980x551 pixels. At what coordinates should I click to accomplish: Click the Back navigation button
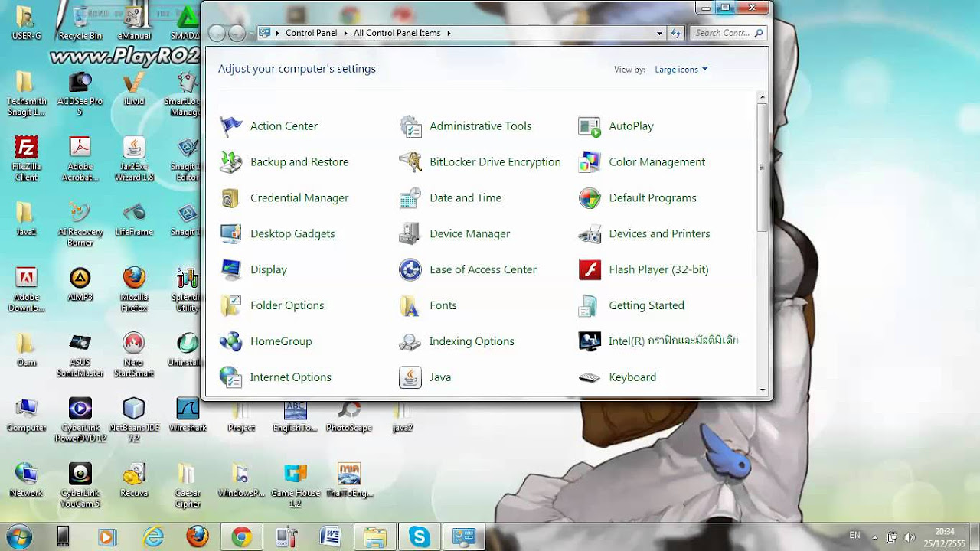217,34
